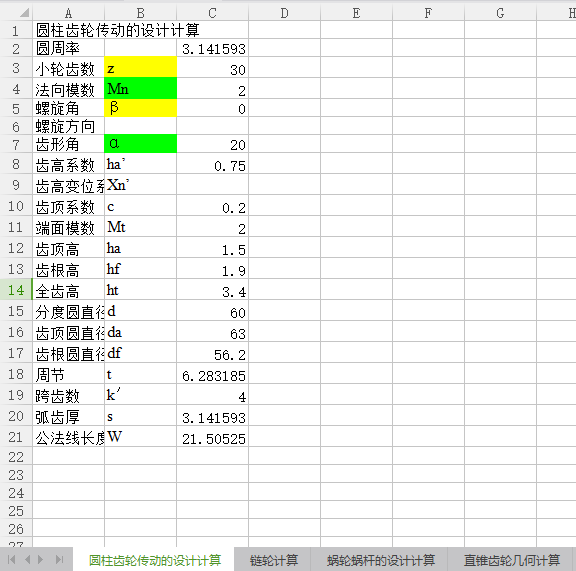Select cell labeled da
The width and height of the screenshot is (576, 571).
coord(140,331)
